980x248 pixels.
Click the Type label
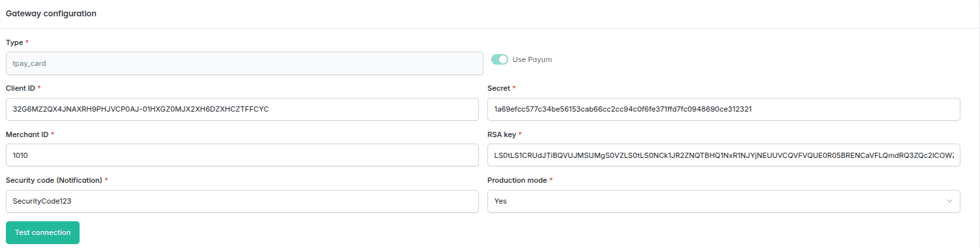point(14,42)
